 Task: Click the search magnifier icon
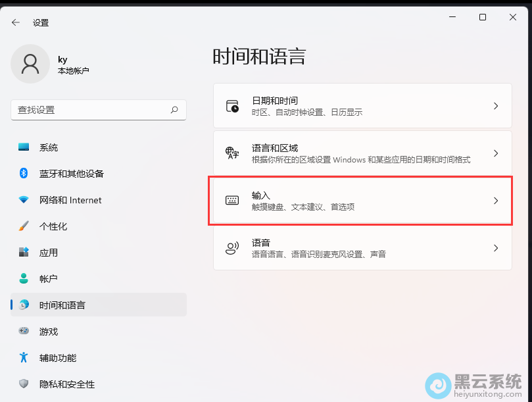[174, 110]
